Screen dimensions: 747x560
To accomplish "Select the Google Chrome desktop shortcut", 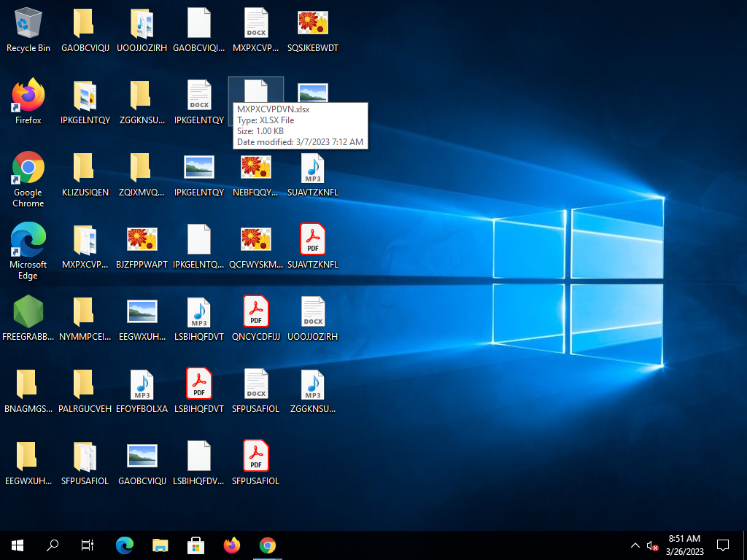I will pyautogui.click(x=28, y=168).
